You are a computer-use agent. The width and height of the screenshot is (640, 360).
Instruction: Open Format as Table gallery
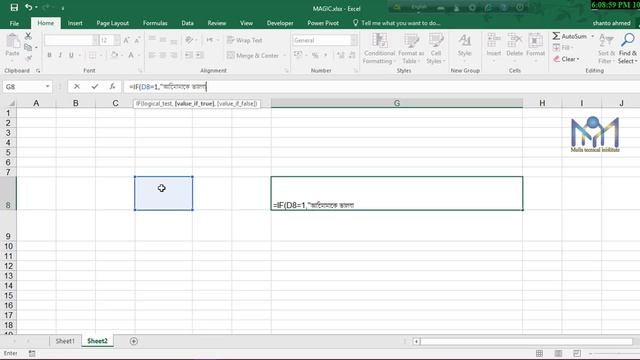[x=411, y=49]
